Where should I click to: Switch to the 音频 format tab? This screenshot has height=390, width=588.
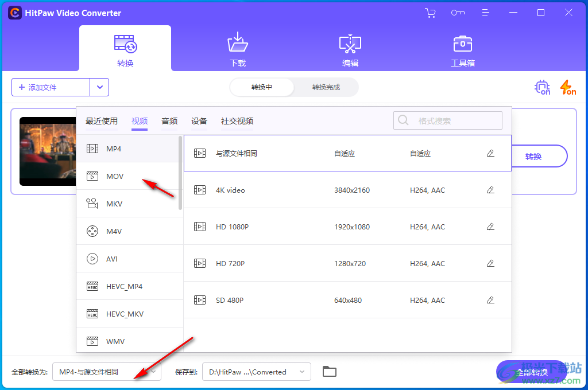point(169,121)
